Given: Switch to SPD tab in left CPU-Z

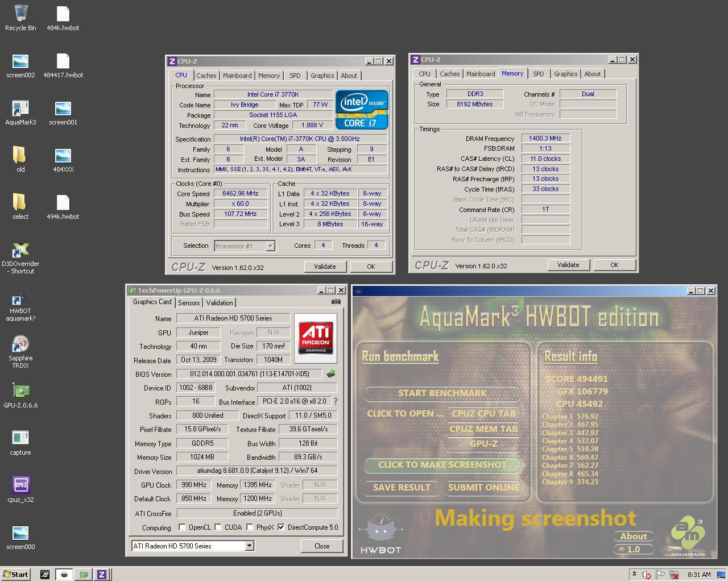Looking at the screenshot, I should (x=295, y=76).
